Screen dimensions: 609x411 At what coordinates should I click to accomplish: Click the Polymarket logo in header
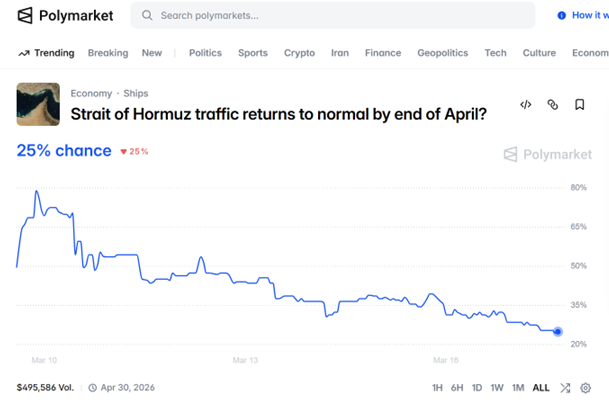tap(65, 16)
